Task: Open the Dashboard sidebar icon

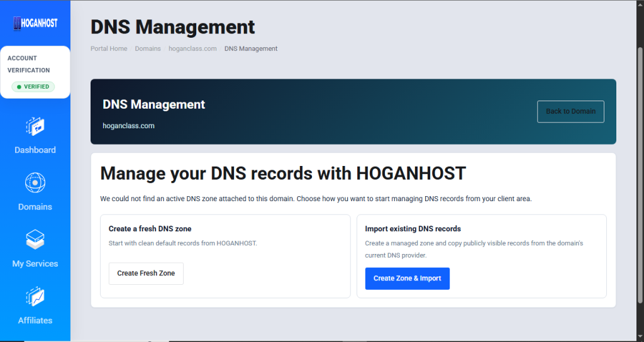Action: (35, 126)
